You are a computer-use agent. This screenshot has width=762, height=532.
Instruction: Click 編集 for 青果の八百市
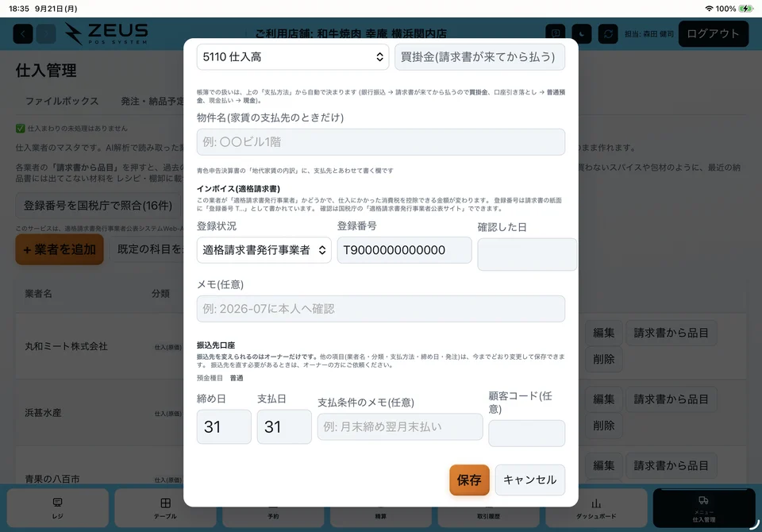[603, 465]
